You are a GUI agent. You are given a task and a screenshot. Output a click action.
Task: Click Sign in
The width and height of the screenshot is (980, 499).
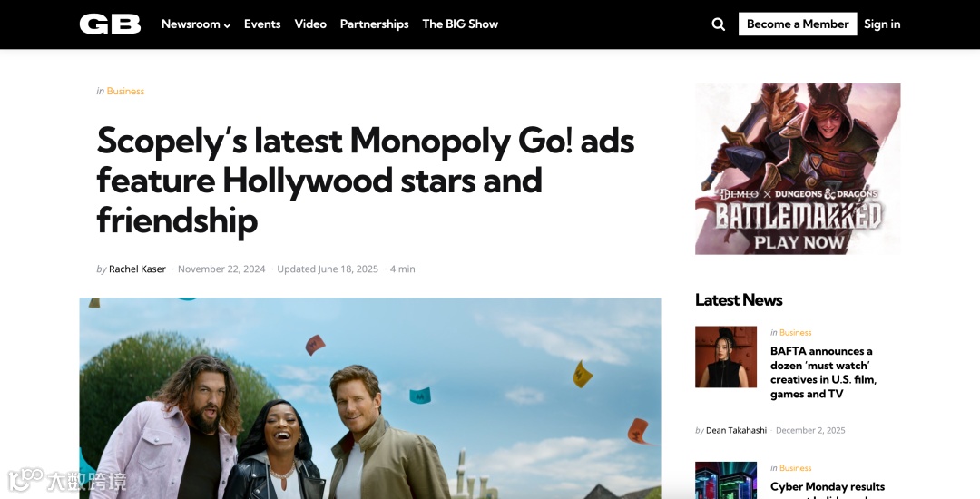pyautogui.click(x=882, y=24)
